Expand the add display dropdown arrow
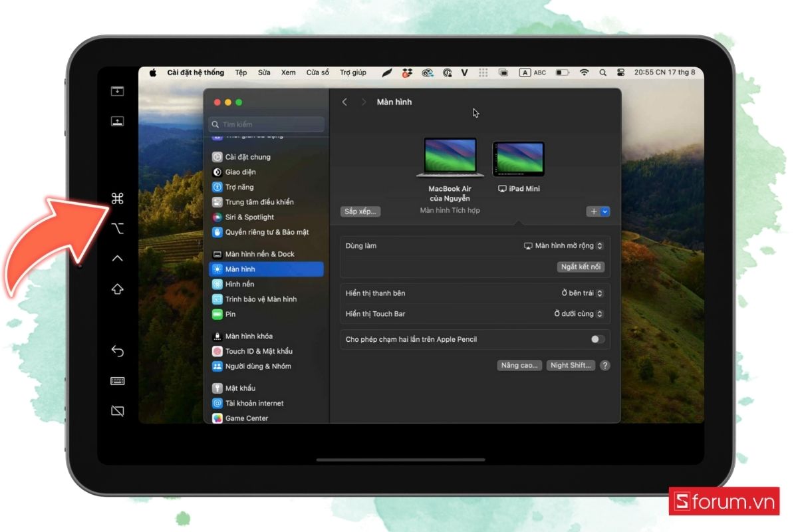Screen dimensions: 798x532 (605, 211)
